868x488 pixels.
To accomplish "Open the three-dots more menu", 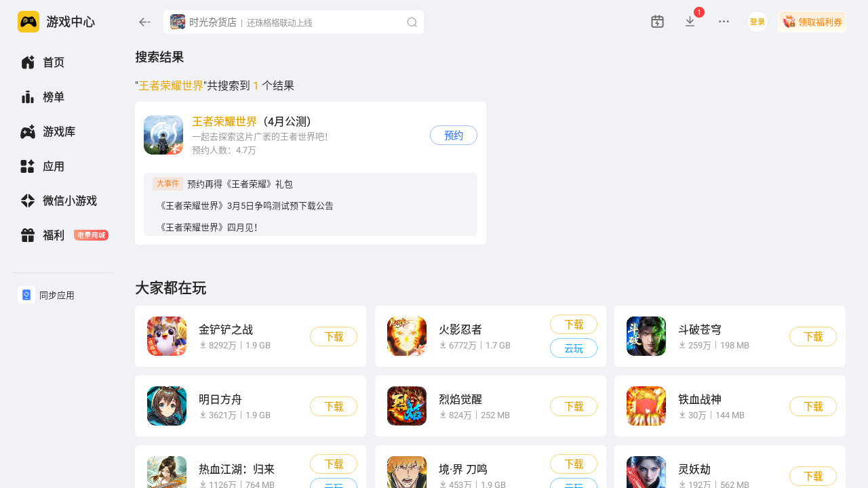I will click(x=724, y=22).
